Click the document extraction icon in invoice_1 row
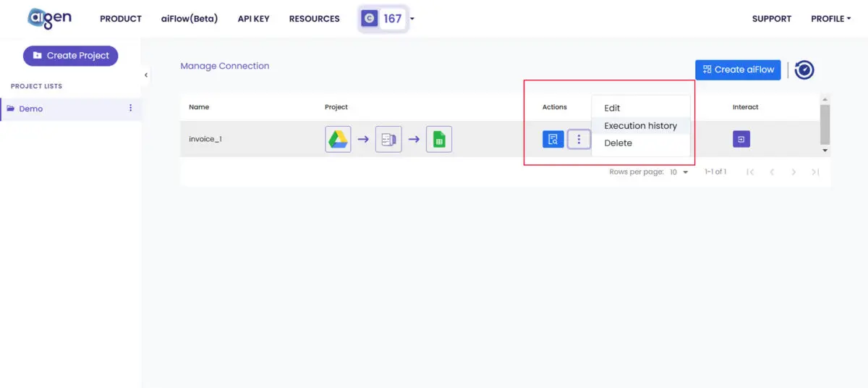 388,139
